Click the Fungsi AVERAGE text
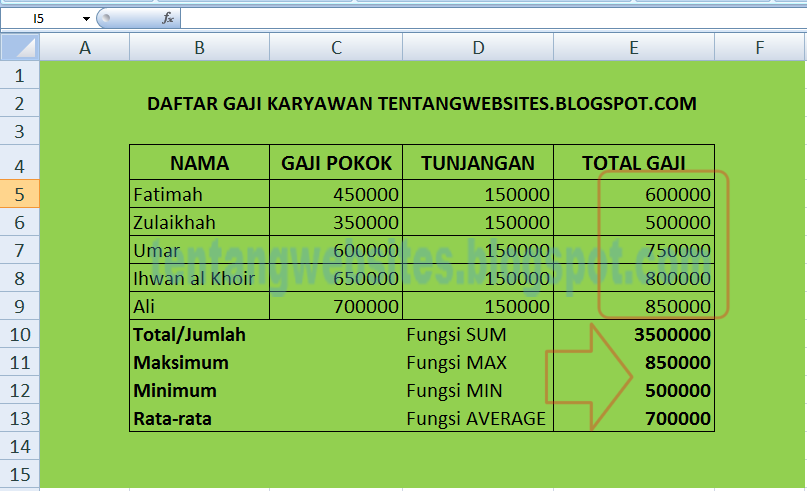The height and width of the screenshot is (491, 807). click(476, 418)
